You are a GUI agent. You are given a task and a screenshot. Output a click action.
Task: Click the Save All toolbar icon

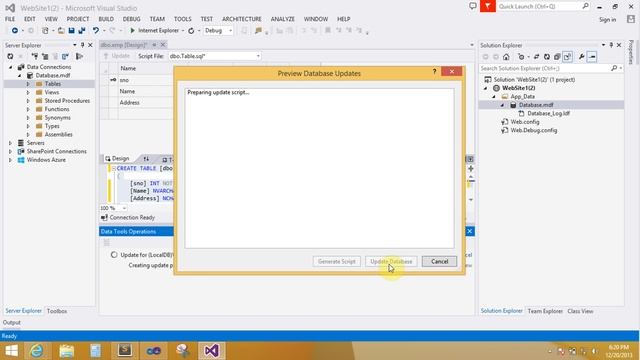82,31
